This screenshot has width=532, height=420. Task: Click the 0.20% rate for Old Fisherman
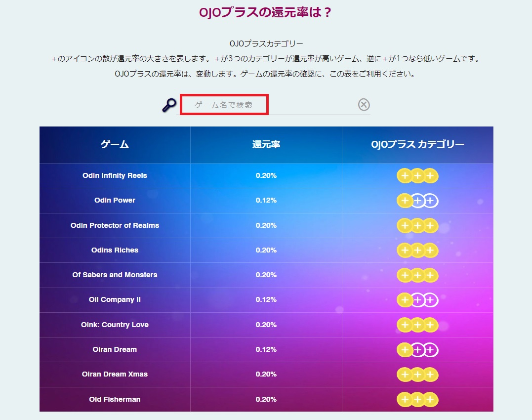click(x=266, y=399)
